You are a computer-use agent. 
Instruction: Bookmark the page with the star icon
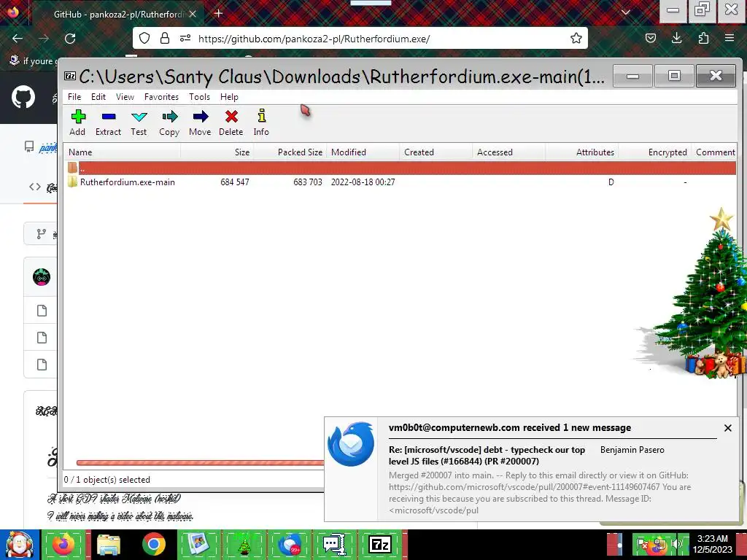(x=576, y=39)
